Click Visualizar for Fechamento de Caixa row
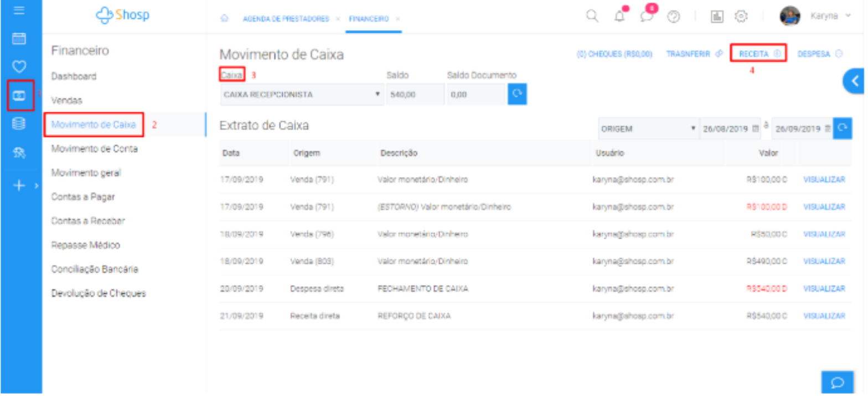 [824, 289]
